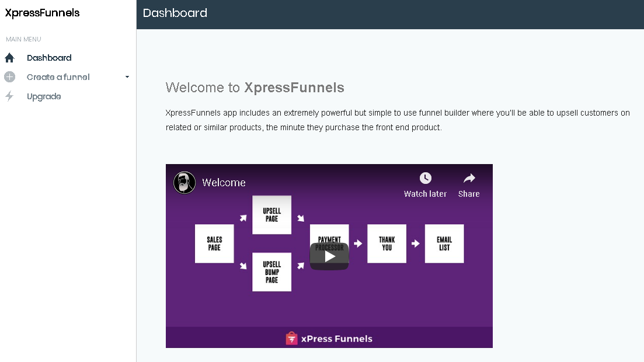This screenshot has height=362, width=644.
Task: Expand the Create a funnel dropdown arrow
Action: (x=127, y=77)
